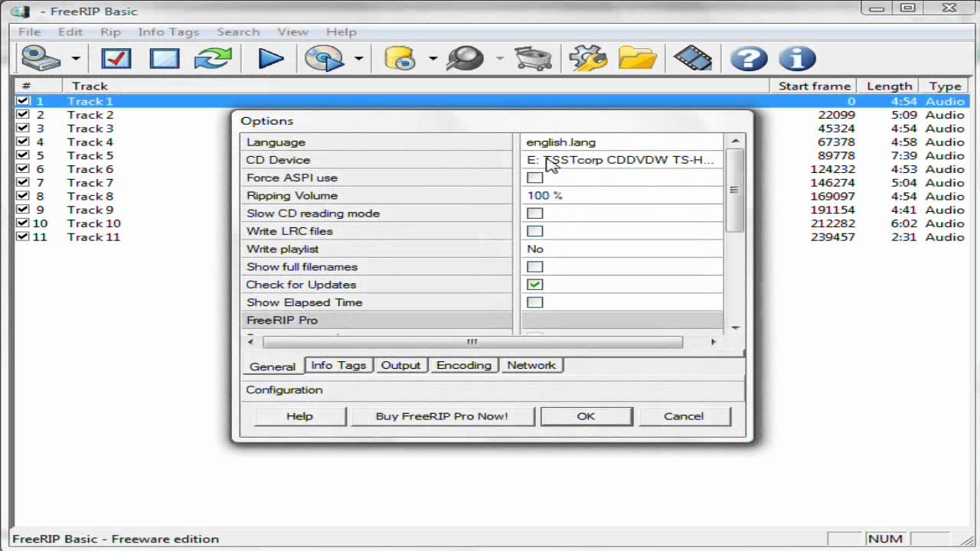The width and height of the screenshot is (980, 551).
Task: Click the film strip video icon
Action: click(693, 59)
